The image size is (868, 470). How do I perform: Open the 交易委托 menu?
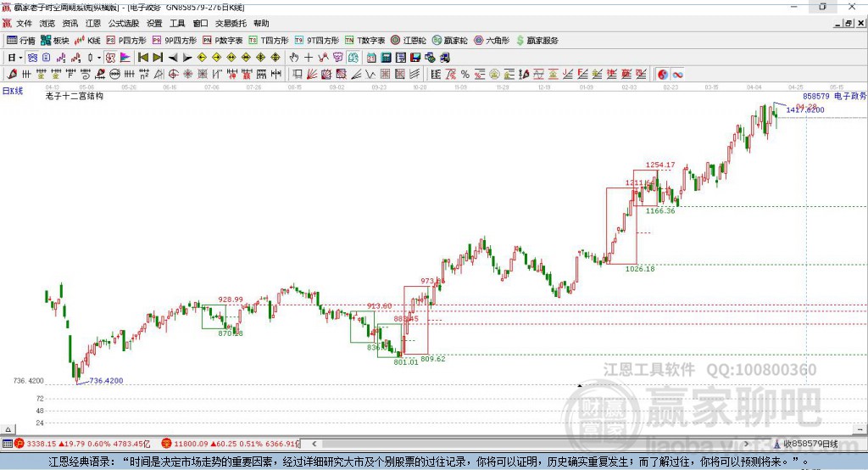pos(231,23)
